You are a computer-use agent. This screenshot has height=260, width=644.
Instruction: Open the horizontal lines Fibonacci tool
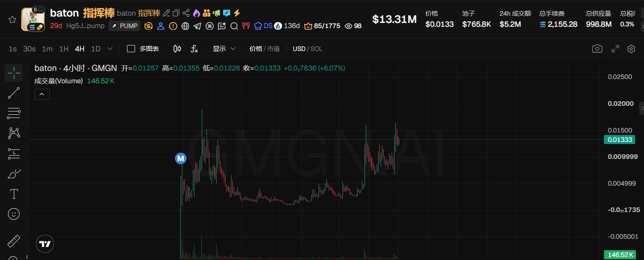(14, 113)
